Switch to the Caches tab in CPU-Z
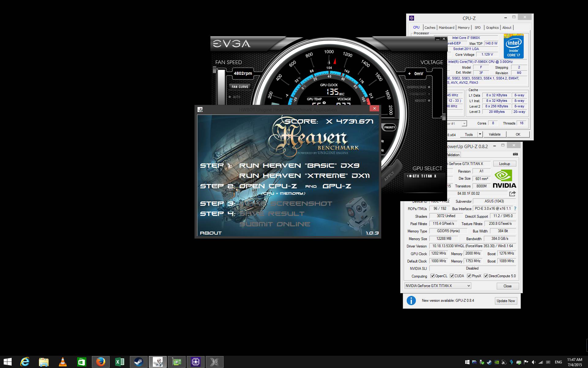Screen dimensions: 588x368 pos(430,28)
